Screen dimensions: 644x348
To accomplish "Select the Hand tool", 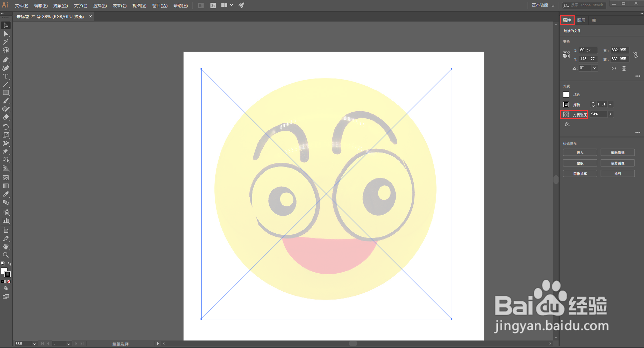I will 6,247.
